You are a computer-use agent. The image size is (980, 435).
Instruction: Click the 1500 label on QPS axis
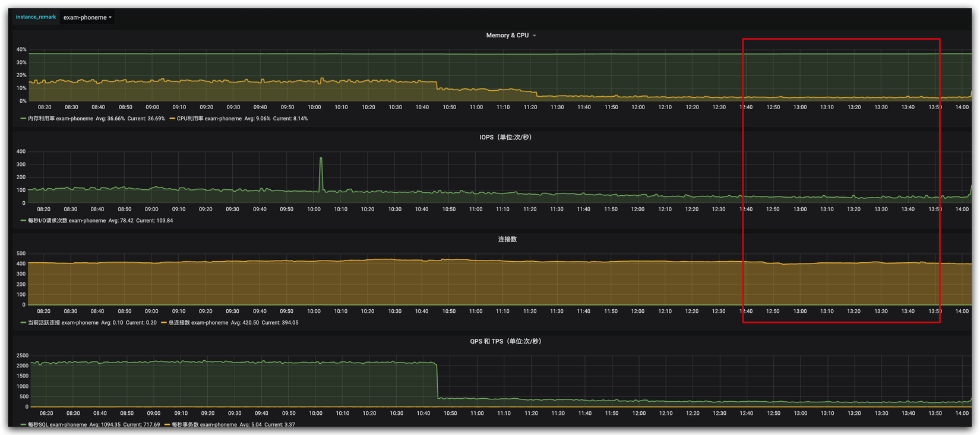[22, 376]
